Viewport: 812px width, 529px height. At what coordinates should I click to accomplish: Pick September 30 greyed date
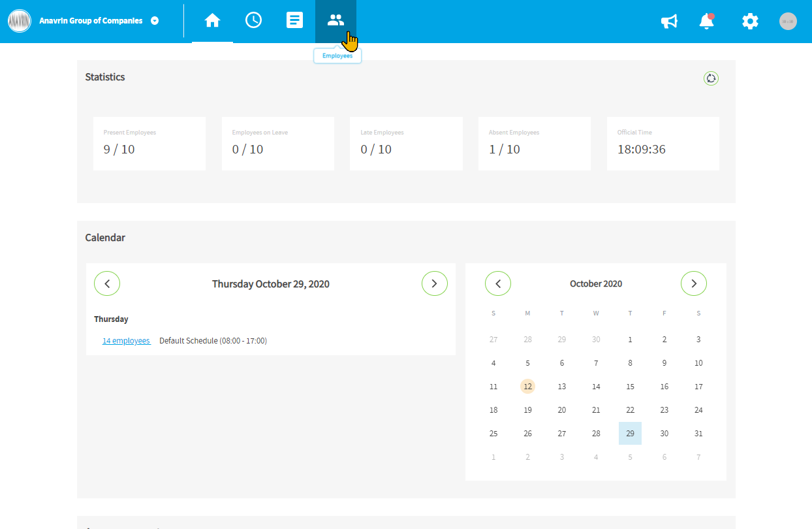point(596,340)
